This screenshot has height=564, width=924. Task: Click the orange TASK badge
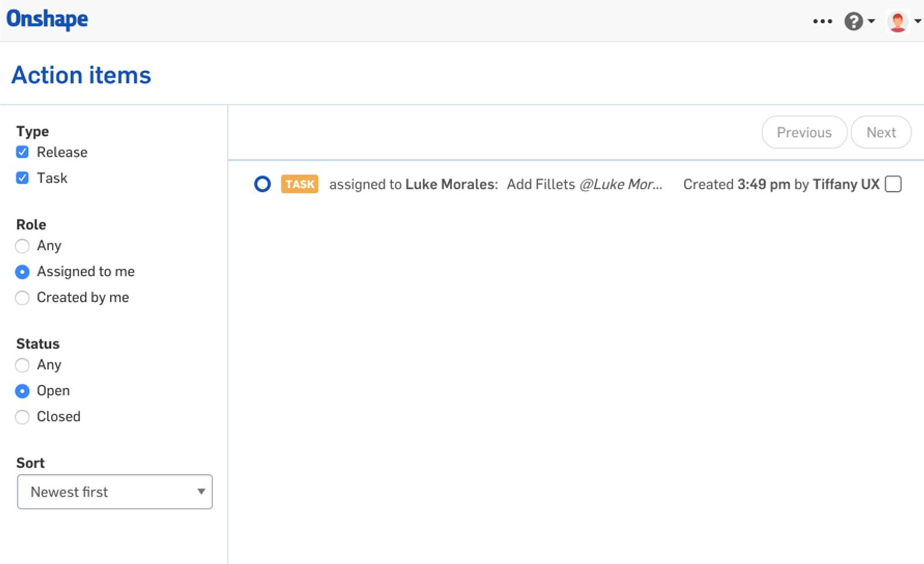click(x=300, y=184)
